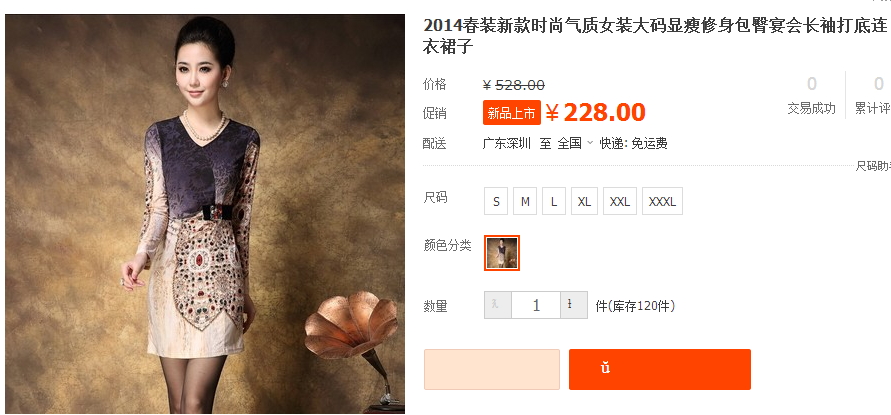Click the pale orange buy button
The image size is (891, 415).
coord(492,370)
